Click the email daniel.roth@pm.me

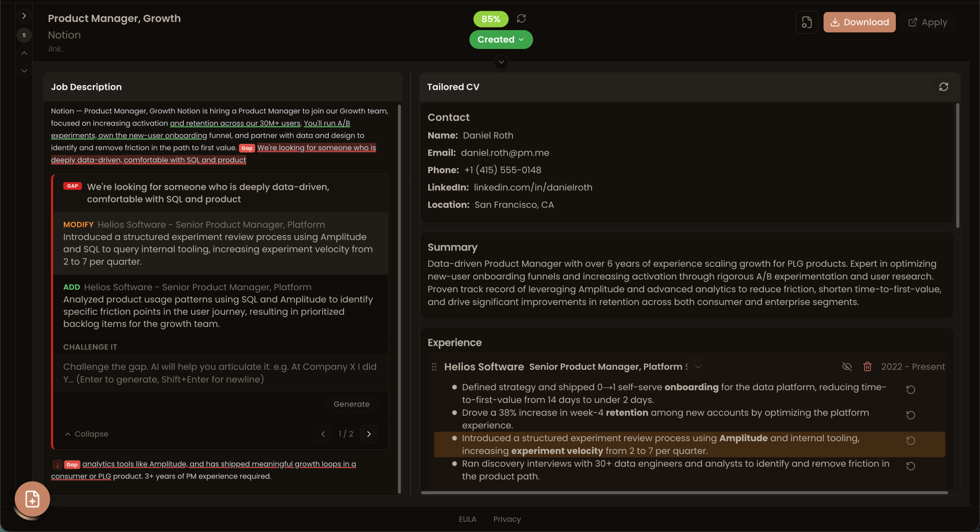pos(505,153)
